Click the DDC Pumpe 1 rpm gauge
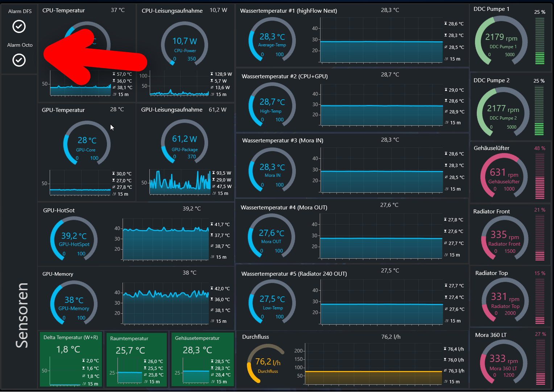This screenshot has height=392, width=554. [x=501, y=41]
